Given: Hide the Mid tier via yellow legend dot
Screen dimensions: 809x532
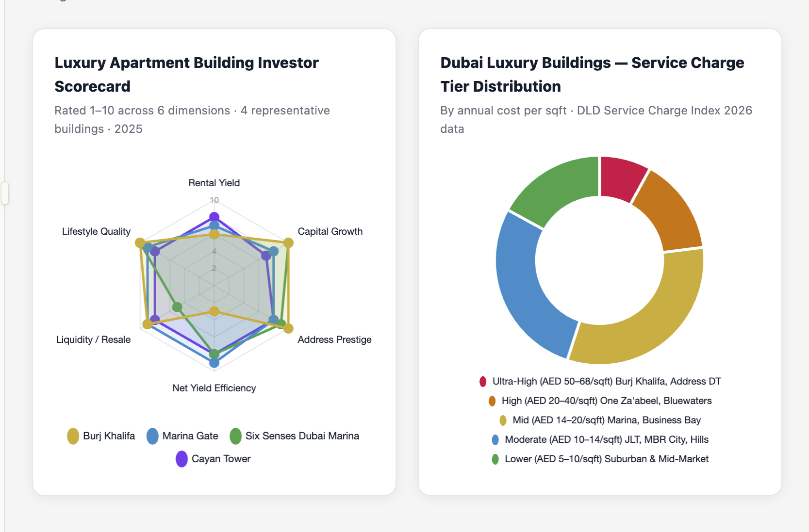Looking at the screenshot, I should pyautogui.click(x=503, y=420).
